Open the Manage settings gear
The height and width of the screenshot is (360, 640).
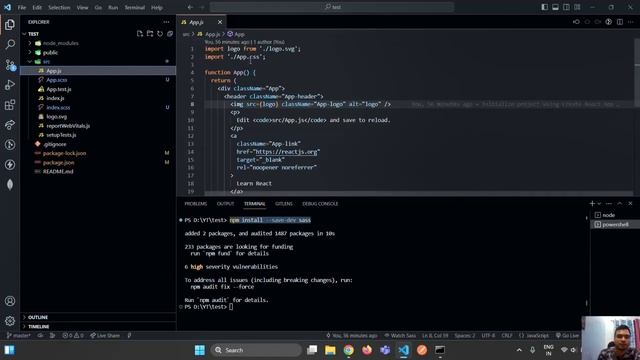click(x=10, y=321)
